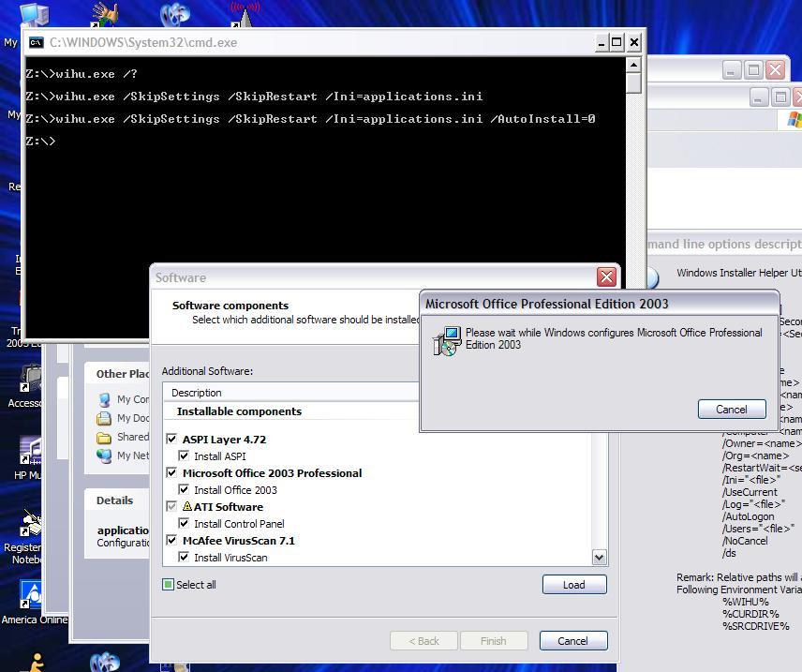The width and height of the screenshot is (802, 672).
Task: Open the hand-shaped desktop shortcut icon
Action: 104,14
